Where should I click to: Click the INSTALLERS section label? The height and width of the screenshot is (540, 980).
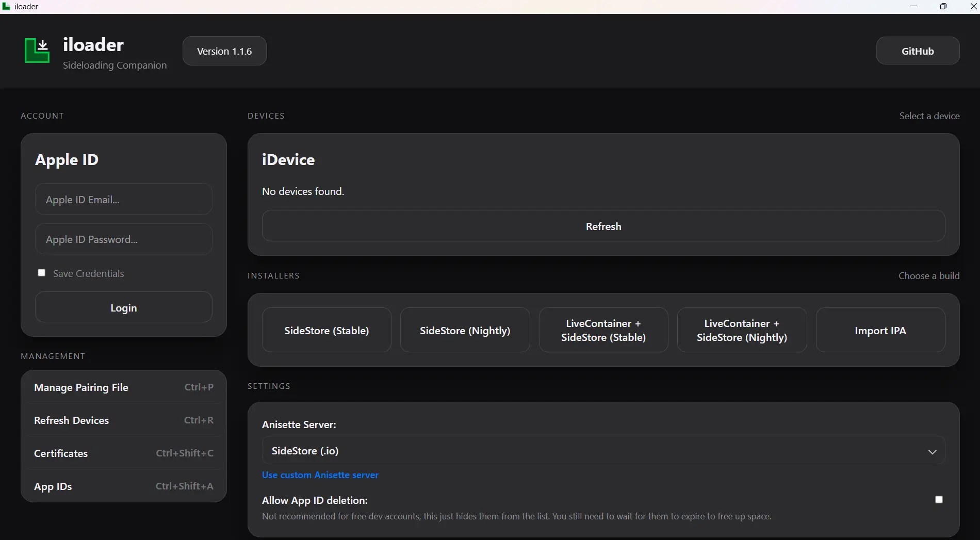click(x=273, y=275)
